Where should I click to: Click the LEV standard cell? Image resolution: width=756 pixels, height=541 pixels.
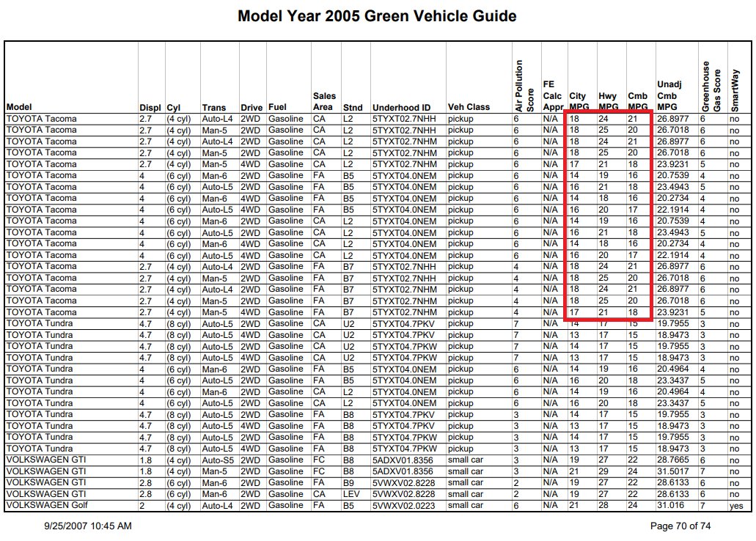(x=351, y=494)
